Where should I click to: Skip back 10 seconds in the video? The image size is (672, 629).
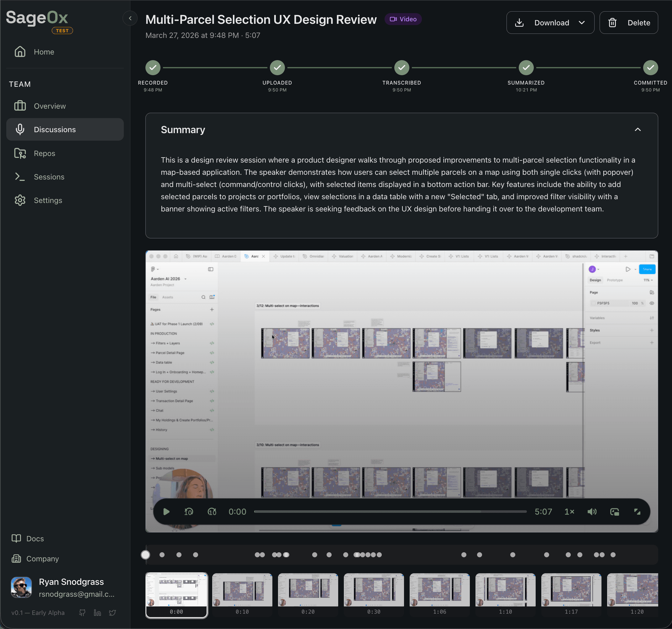pos(189,512)
